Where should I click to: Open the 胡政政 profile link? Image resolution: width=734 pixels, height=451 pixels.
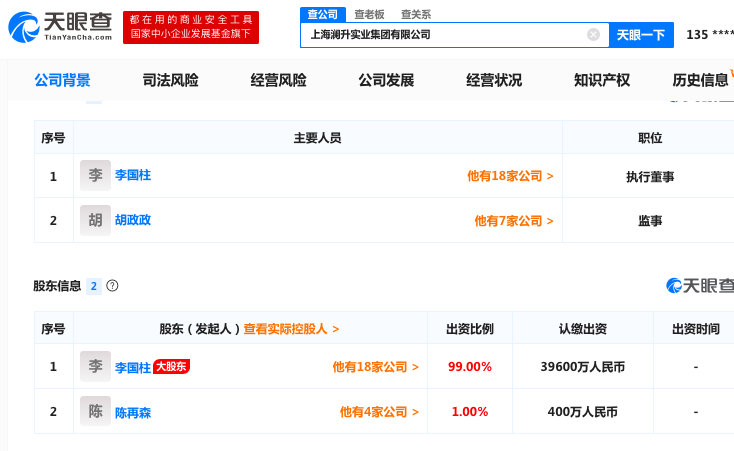pyautogui.click(x=133, y=220)
